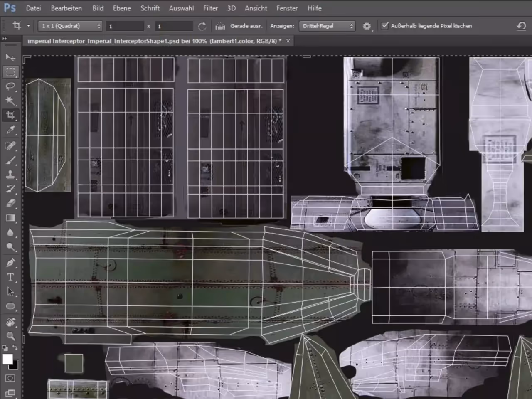Open the Auswahl menu
This screenshot has width=532, height=399.
coord(181,8)
